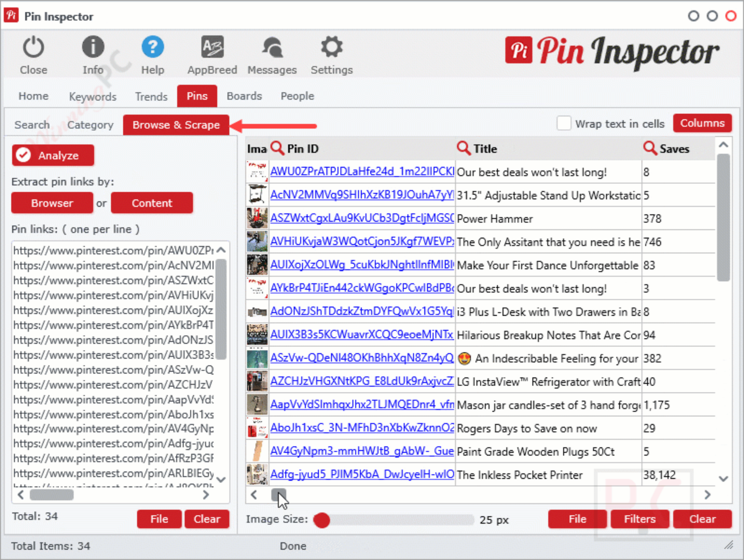Click Clear button under pin links list

tap(207, 519)
